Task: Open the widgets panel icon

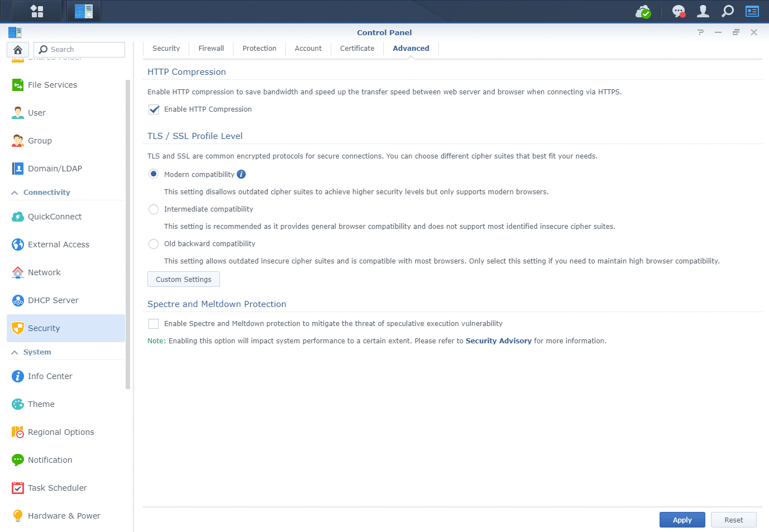Action: [x=752, y=11]
